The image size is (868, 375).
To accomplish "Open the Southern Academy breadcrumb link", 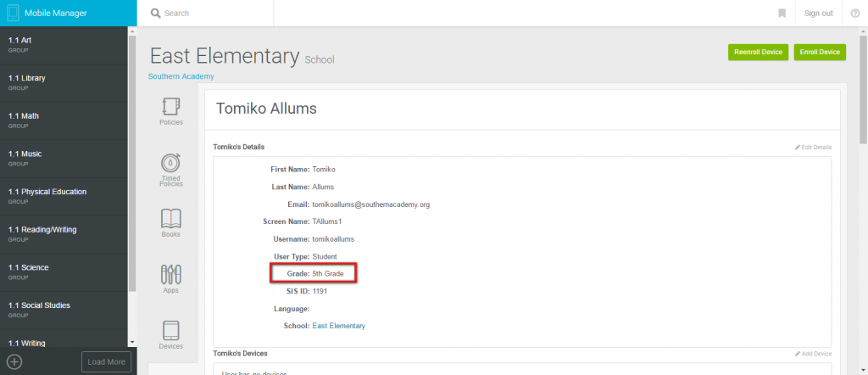I will click(181, 76).
